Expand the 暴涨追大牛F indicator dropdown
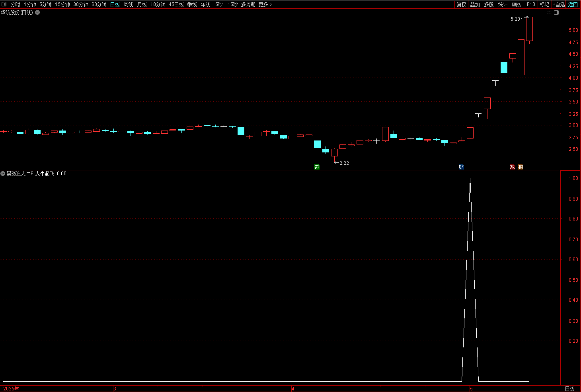This screenshot has width=581, height=392. click(3, 174)
